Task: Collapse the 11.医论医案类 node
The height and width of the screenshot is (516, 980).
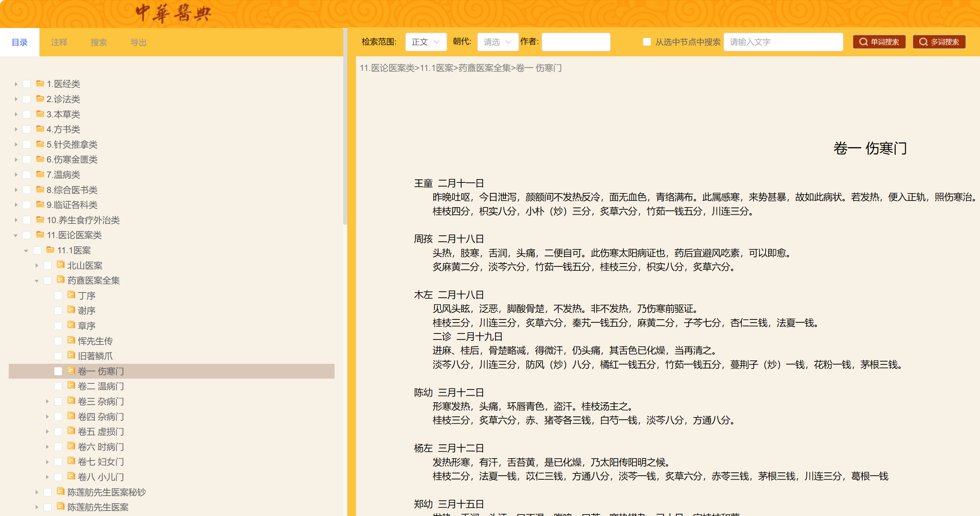Action: (x=16, y=235)
